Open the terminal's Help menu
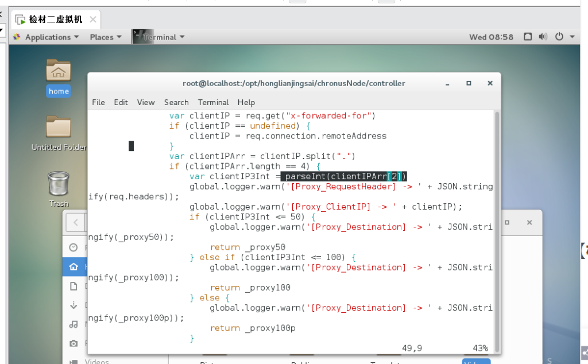The width and height of the screenshot is (588, 364). [x=246, y=102]
